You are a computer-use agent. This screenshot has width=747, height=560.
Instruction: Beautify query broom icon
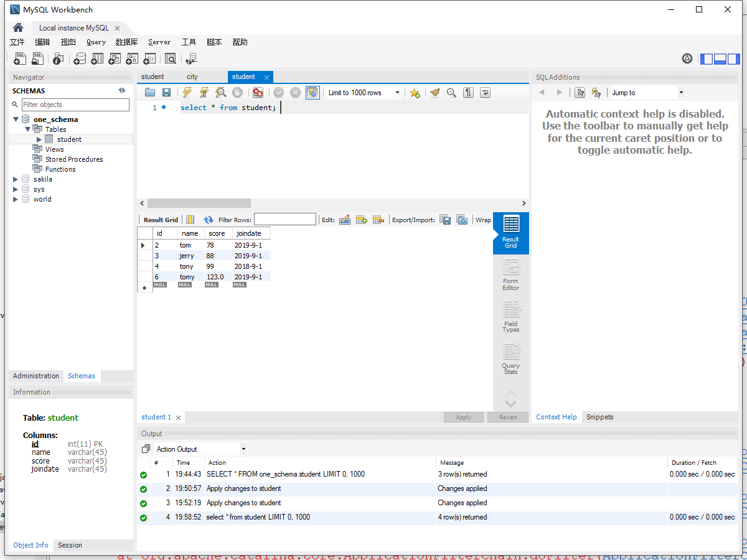[435, 93]
